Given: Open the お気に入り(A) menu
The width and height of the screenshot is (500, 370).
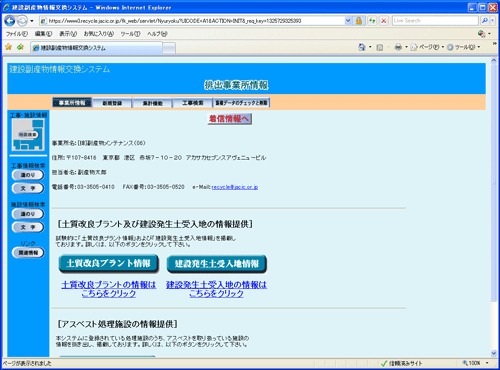Looking at the screenshot, I should (x=99, y=34).
